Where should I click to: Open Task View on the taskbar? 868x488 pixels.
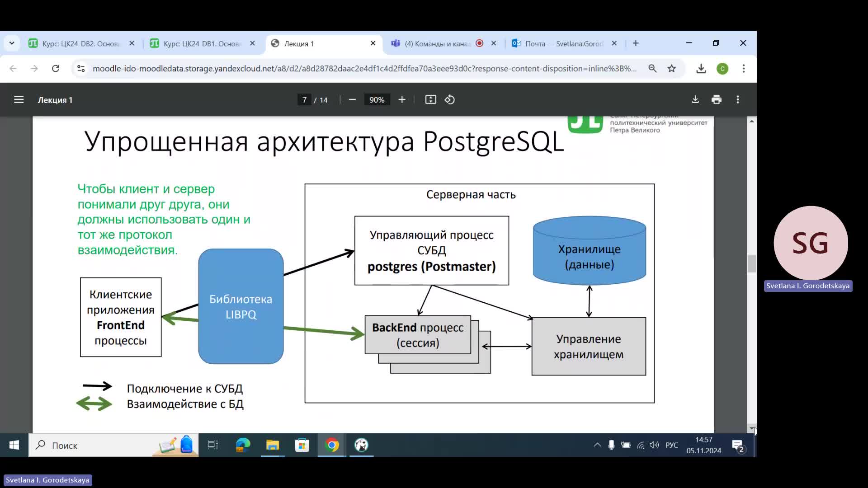tap(212, 446)
